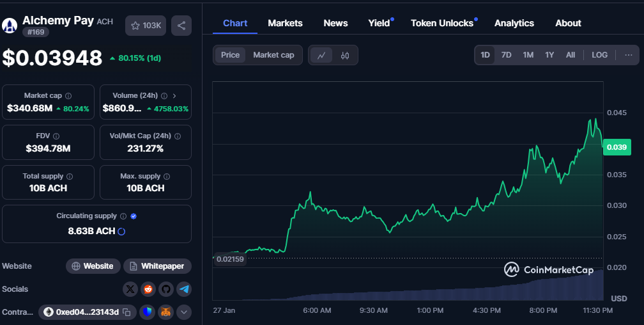
Task: Open the GitHub social icon
Action: pyautogui.click(x=166, y=289)
